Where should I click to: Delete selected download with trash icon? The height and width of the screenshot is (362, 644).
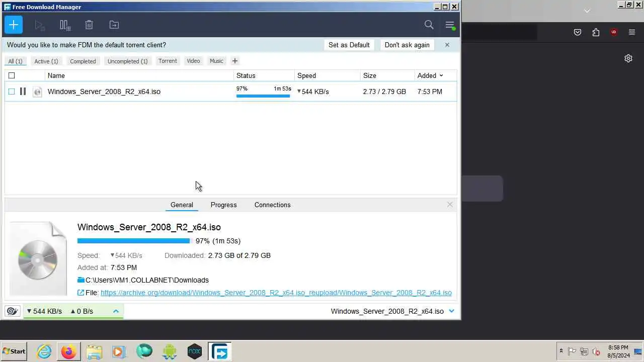coord(89,25)
